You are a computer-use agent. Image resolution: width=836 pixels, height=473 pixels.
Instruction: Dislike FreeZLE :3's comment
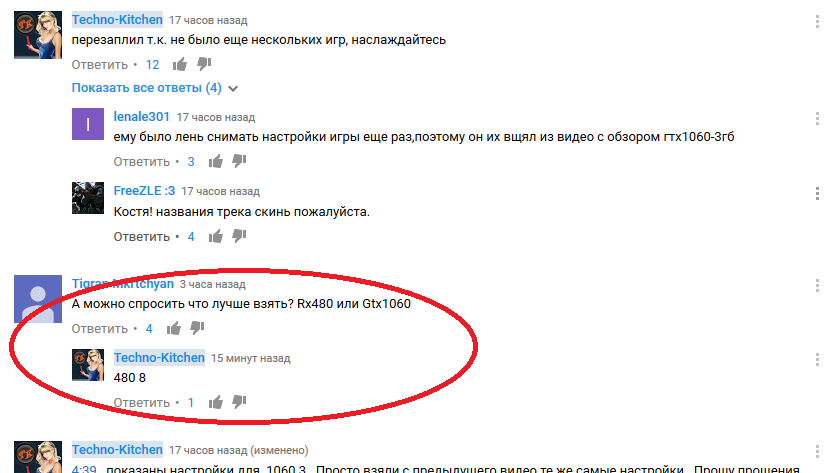click(239, 236)
